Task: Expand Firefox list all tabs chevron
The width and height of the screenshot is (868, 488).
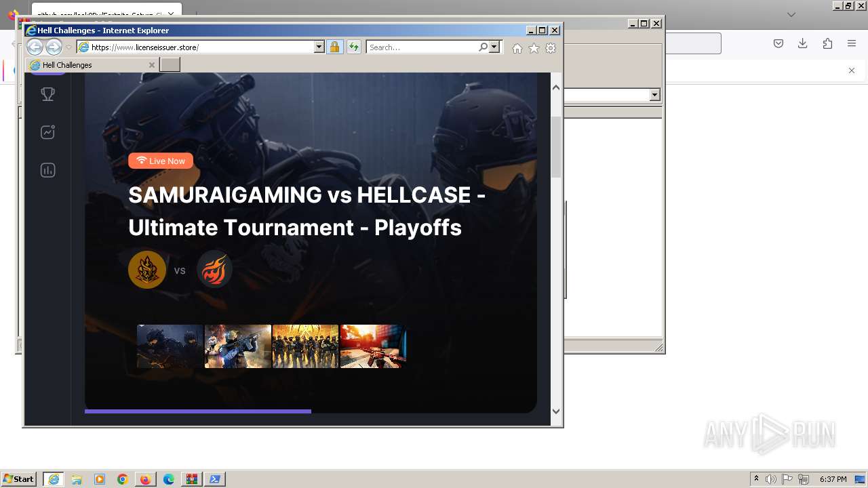Action: pyautogui.click(x=791, y=14)
